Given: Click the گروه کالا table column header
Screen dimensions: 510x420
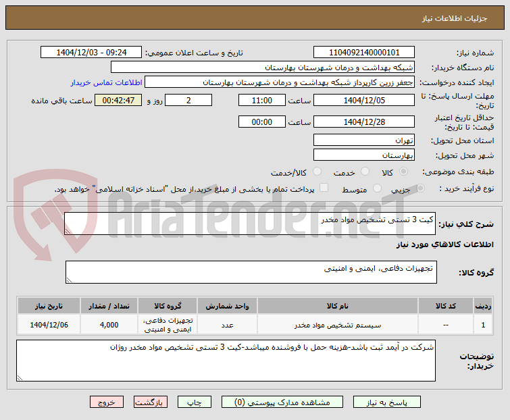Looking at the screenshot, I should pos(168,306).
